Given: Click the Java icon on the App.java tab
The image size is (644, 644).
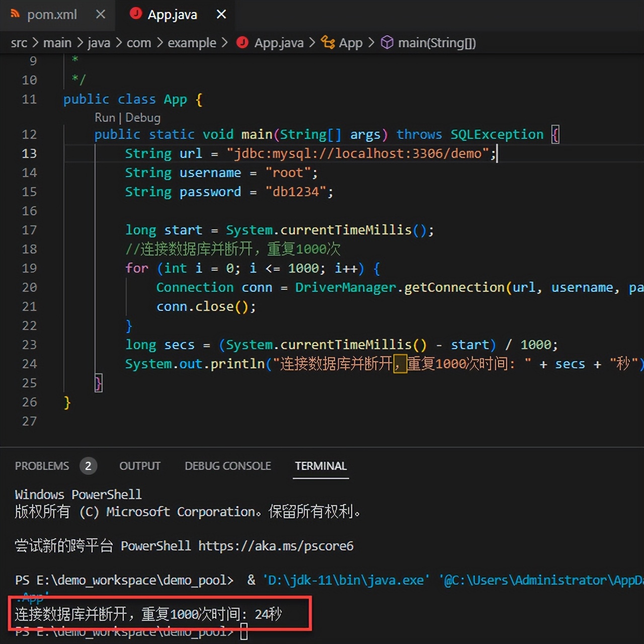Looking at the screenshot, I should [x=135, y=15].
